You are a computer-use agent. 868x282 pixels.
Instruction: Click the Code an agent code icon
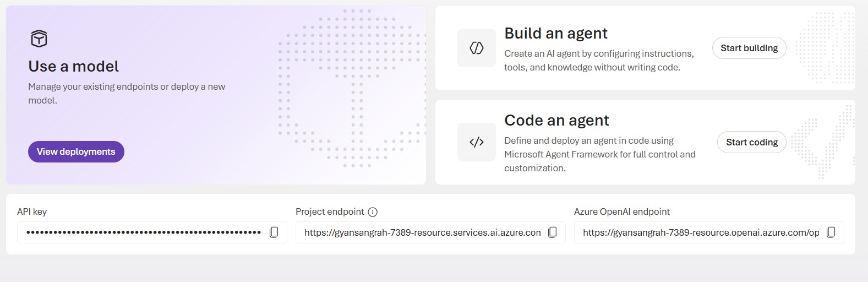click(477, 142)
